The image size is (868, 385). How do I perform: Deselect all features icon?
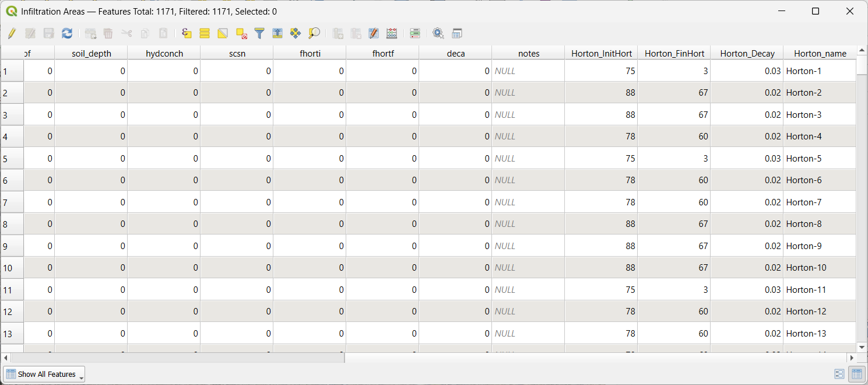point(241,33)
